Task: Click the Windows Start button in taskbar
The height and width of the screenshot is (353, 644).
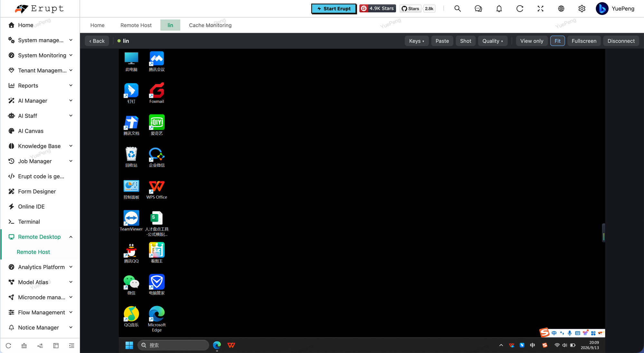Action: 129,345
